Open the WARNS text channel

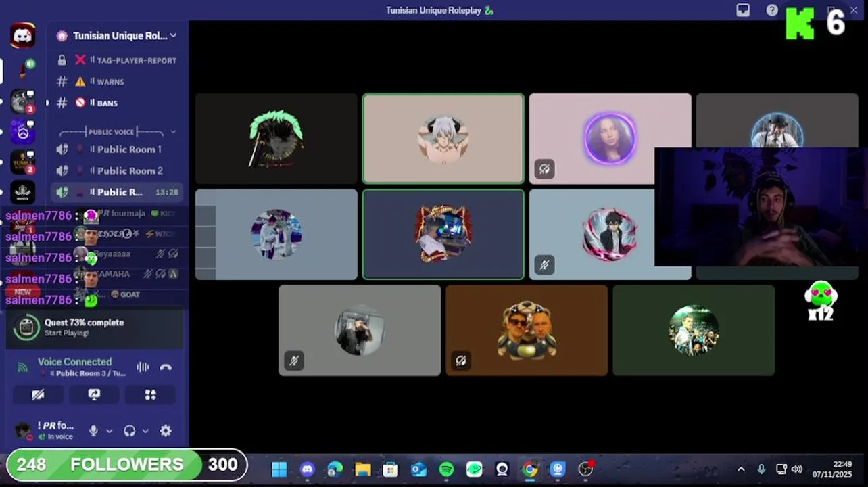click(x=117, y=82)
